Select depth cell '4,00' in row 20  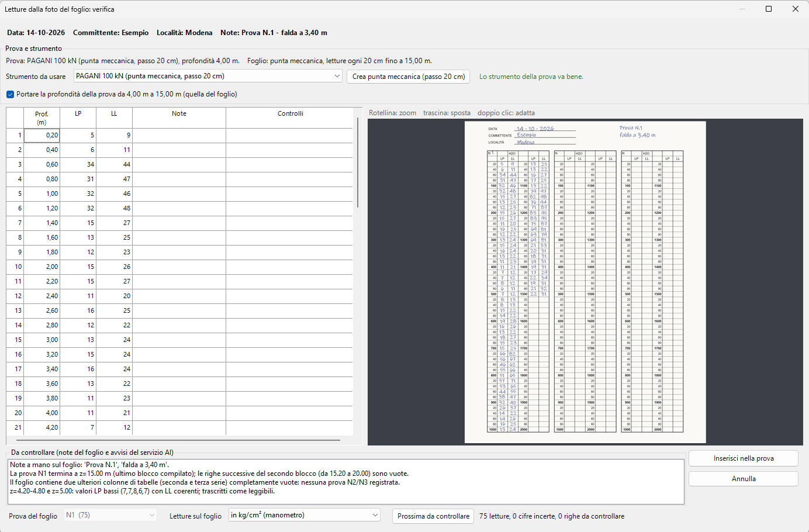point(42,413)
